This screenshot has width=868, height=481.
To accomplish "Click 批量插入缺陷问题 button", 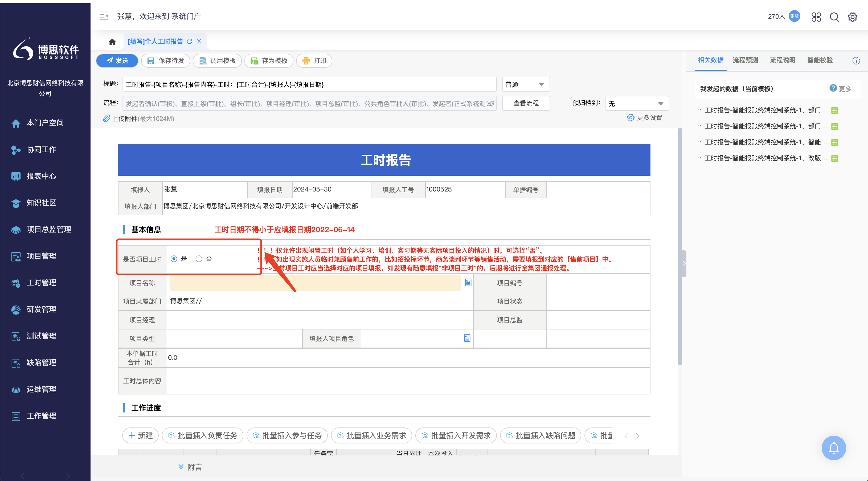I will (541, 435).
